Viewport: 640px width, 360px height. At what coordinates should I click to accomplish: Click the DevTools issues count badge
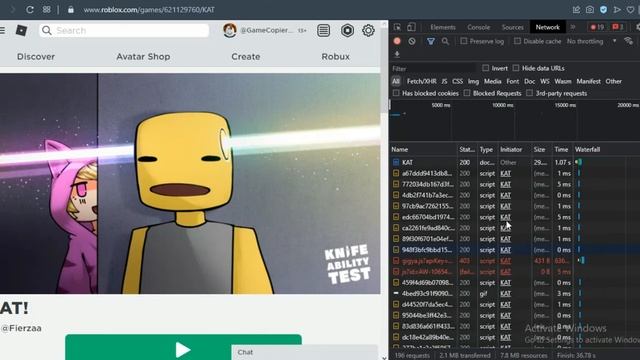618,27
